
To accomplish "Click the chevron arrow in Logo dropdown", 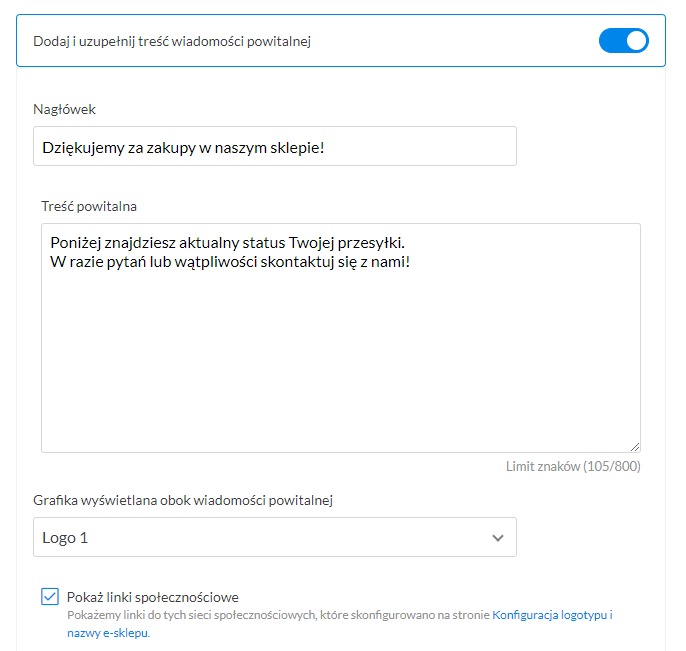I will (498, 538).
